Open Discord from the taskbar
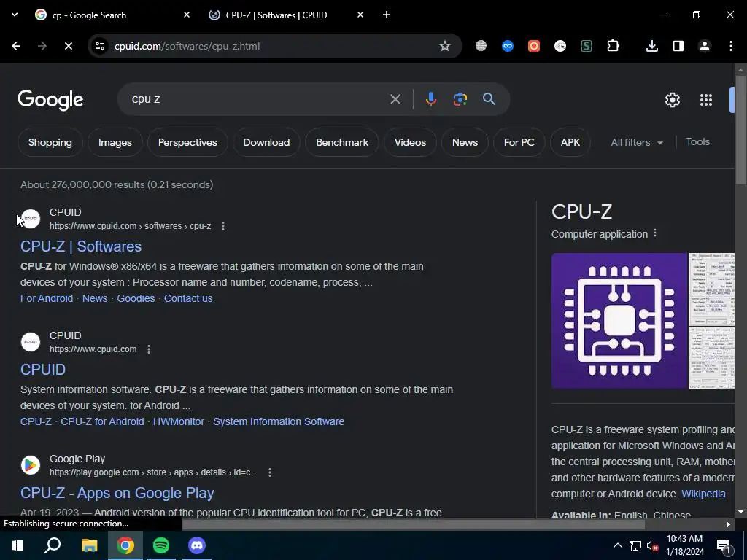This screenshot has height=560, width=747. 196,545
